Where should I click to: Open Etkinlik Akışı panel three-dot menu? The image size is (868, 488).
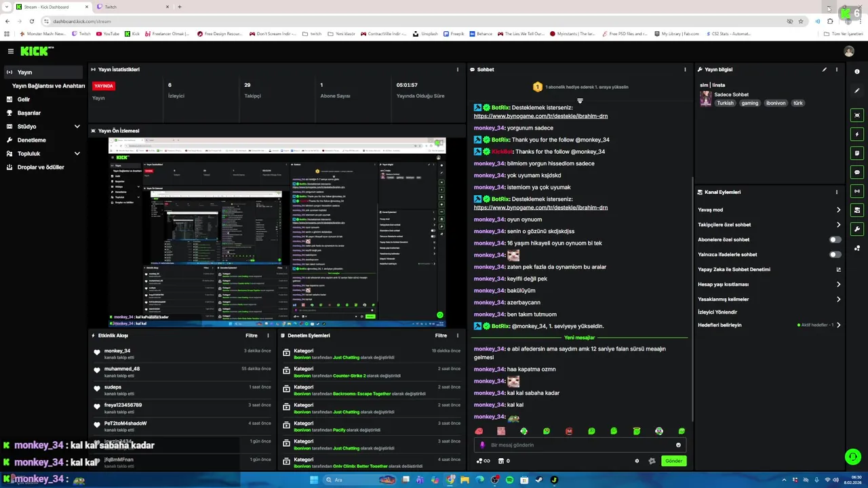[268, 335]
